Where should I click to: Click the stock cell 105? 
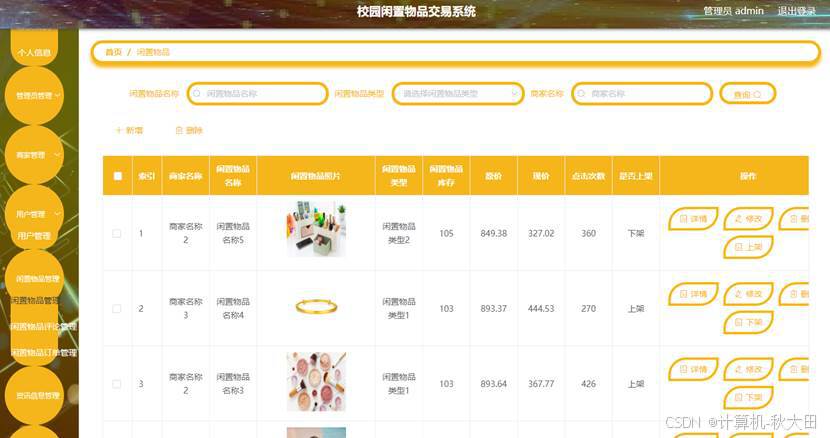(x=446, y=234)
